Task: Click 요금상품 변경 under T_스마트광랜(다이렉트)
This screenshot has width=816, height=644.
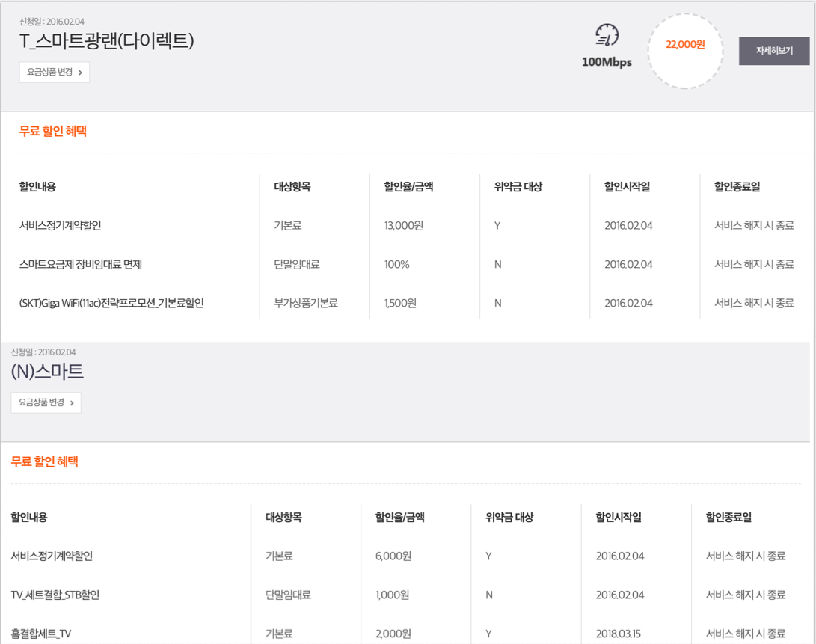Action: coord(55,72)
